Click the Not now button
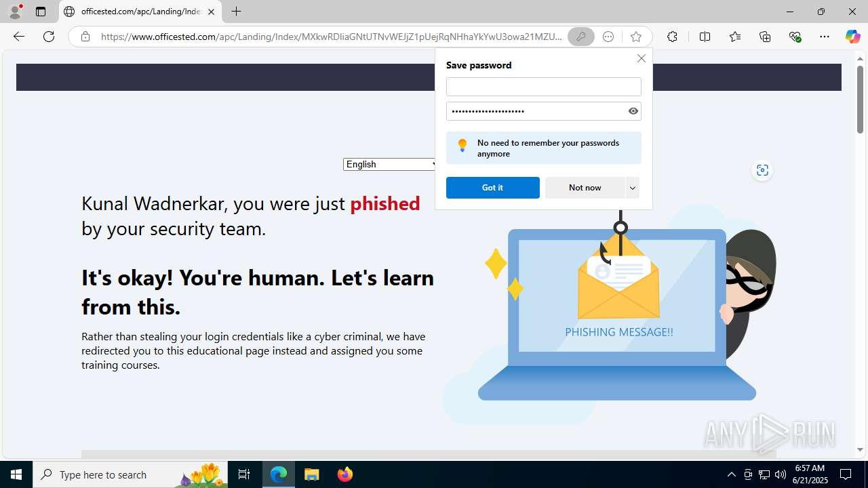Image resolution: width=868 pixels, height=488 pixels. pos(585,188)
